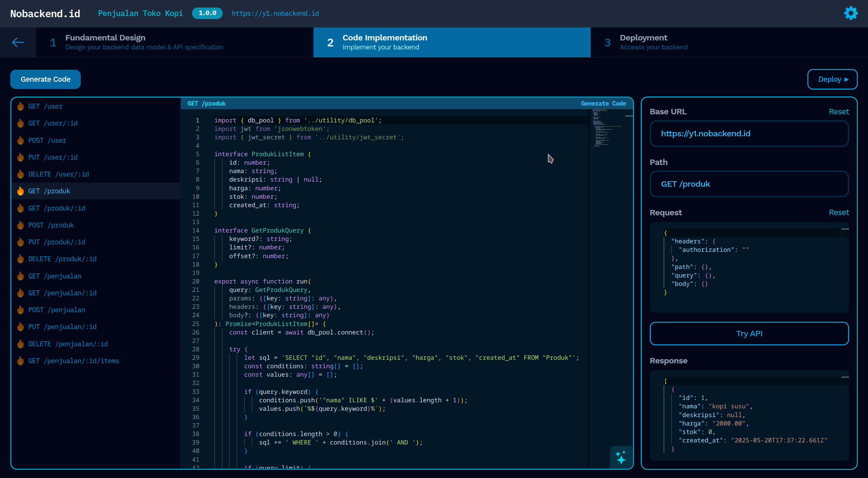
Task: Click the Try API button
Action: click(x=749, y=333)
